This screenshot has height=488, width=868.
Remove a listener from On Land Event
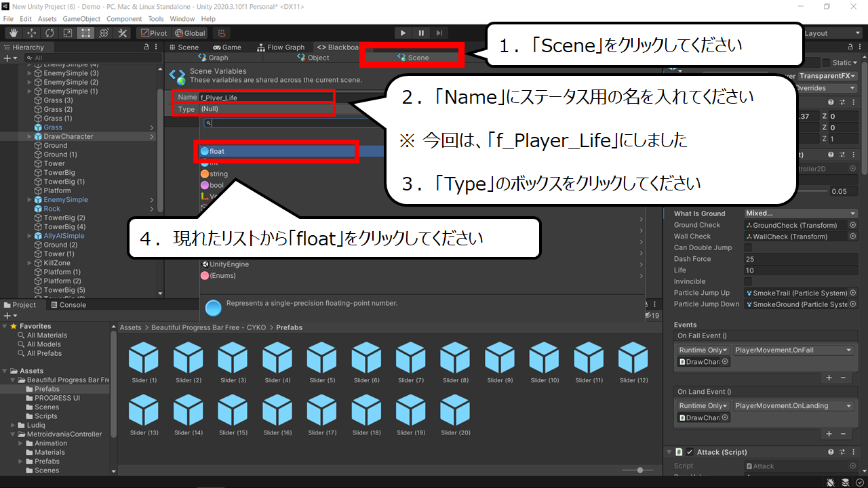843,434
